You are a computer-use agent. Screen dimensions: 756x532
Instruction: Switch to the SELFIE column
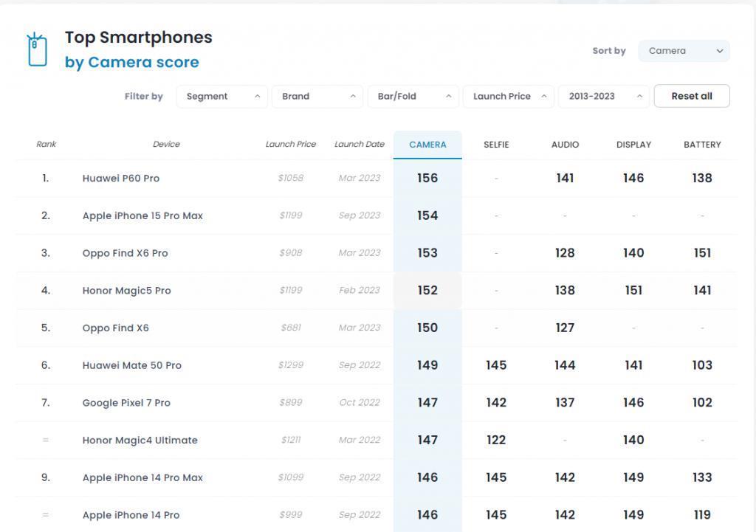tap(496, 145)
